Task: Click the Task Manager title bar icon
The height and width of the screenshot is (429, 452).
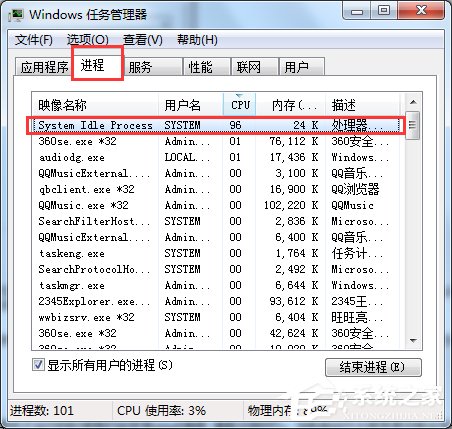Action: [x=16, y=15]
